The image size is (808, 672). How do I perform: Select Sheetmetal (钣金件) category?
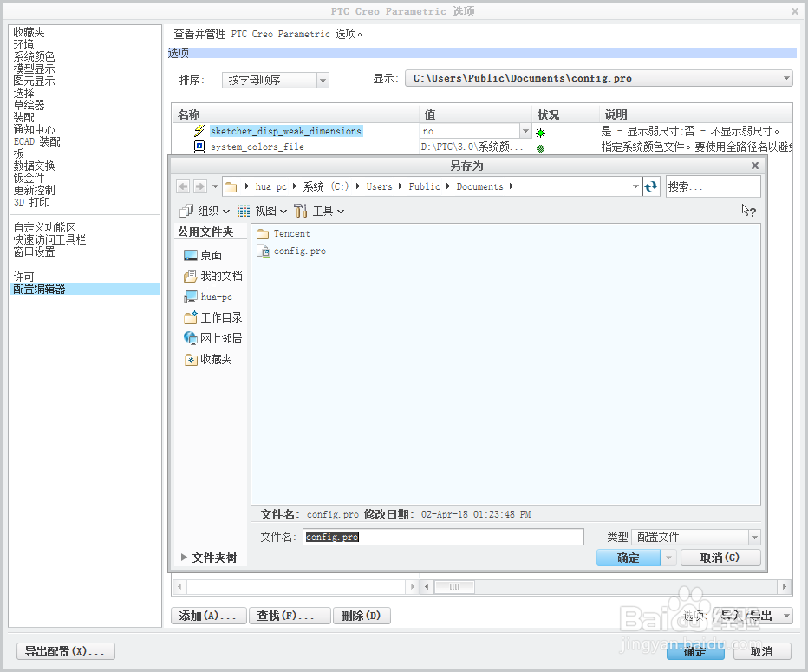point(29,178)
